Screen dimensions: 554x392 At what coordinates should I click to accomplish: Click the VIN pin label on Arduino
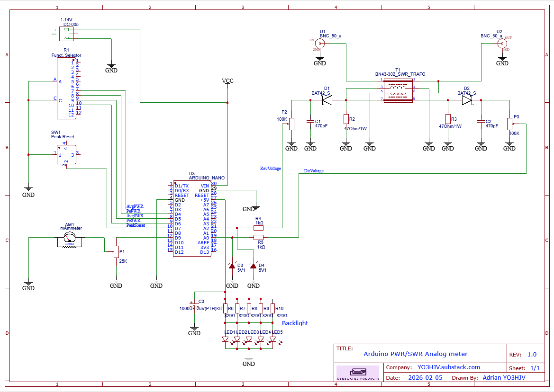point(205,186)
